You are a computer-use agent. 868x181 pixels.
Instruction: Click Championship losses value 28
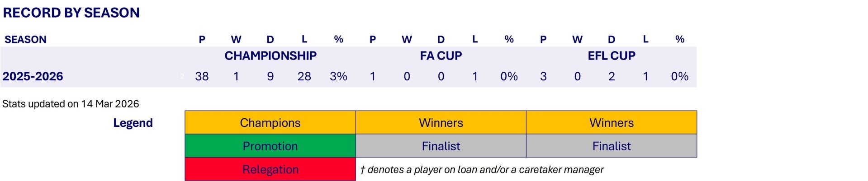coord(304,76)
